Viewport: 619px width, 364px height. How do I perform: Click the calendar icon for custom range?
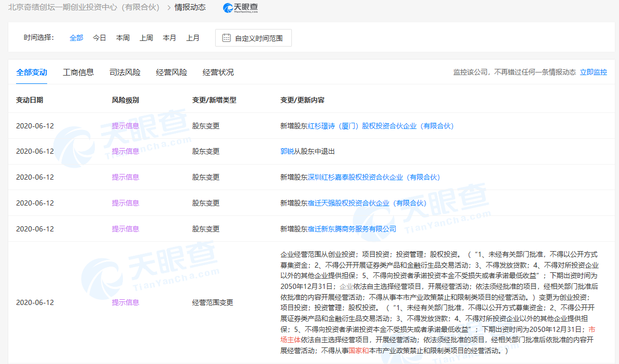pyautogui.click(x=227, y=38)
